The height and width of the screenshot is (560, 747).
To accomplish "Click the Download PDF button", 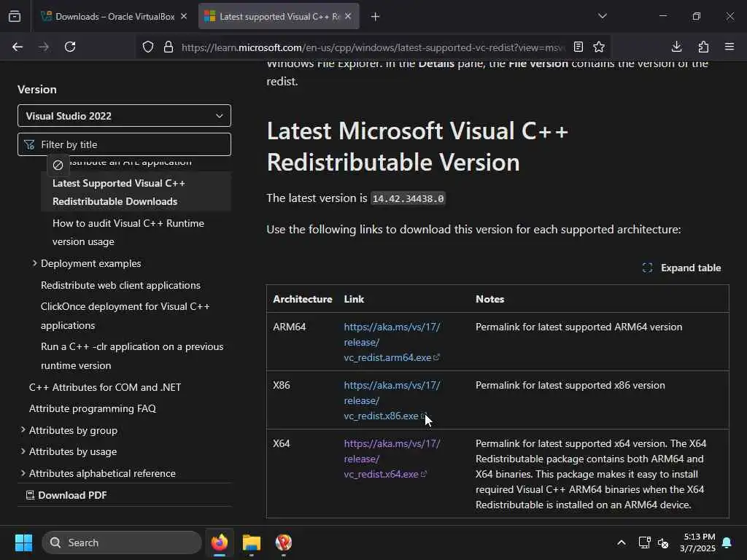I will point(66,495).
